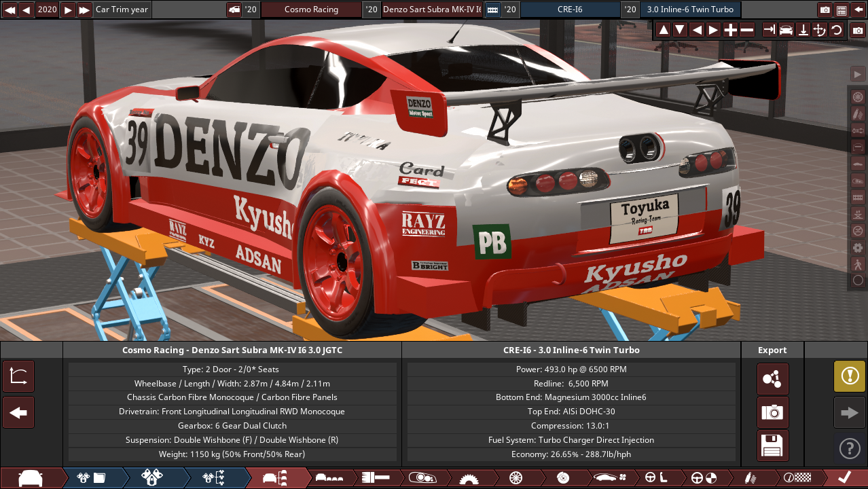Click the share/export nodes icon under Export
This screenshot has height=489, width=868.
773,379
